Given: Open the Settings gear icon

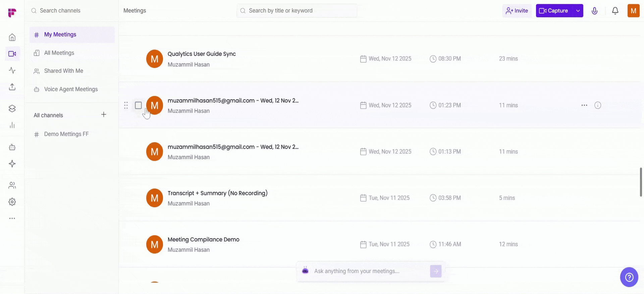Looking at the screenshot, I should [12, 202].
